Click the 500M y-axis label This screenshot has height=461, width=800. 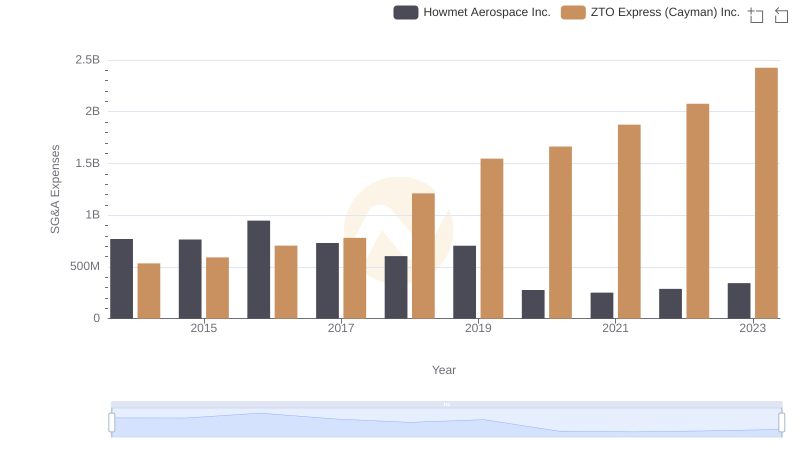click(85, 266)
